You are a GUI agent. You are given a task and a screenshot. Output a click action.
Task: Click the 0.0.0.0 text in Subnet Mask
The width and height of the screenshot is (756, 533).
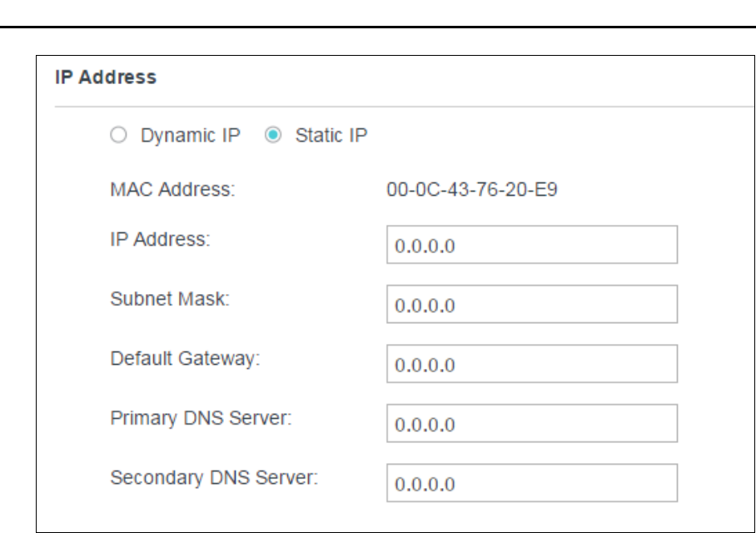tap(428, 306)
